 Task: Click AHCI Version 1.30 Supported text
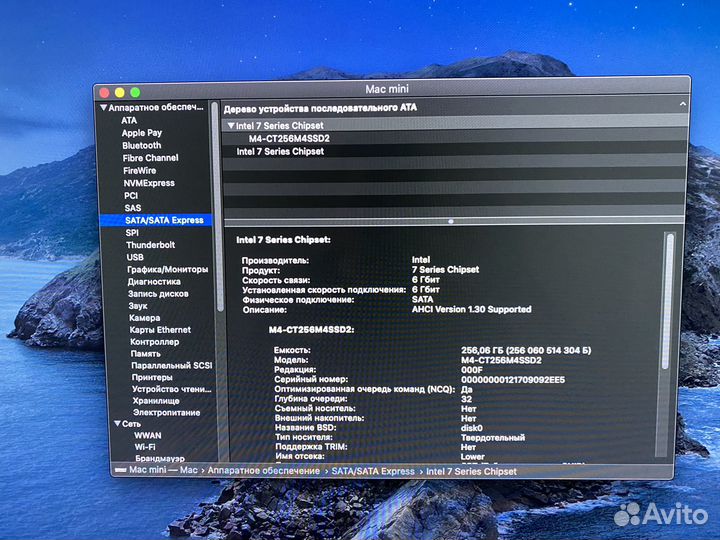pos(472,309)
